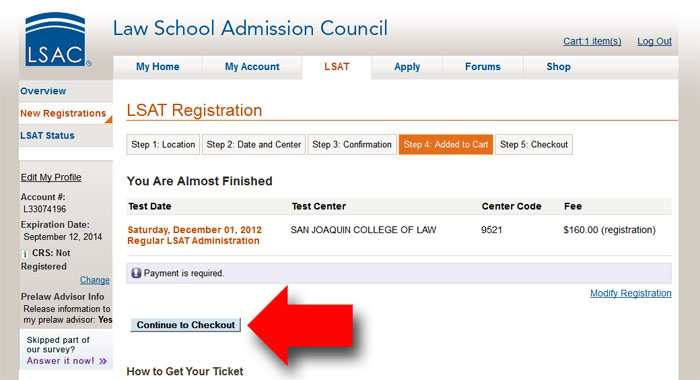Select the LSAT tab
The height and width of the screenshot is (380, 700).
(337, 67)
